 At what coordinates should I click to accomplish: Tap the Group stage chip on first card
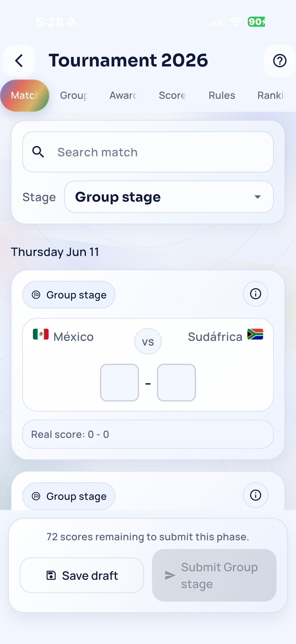69,295
